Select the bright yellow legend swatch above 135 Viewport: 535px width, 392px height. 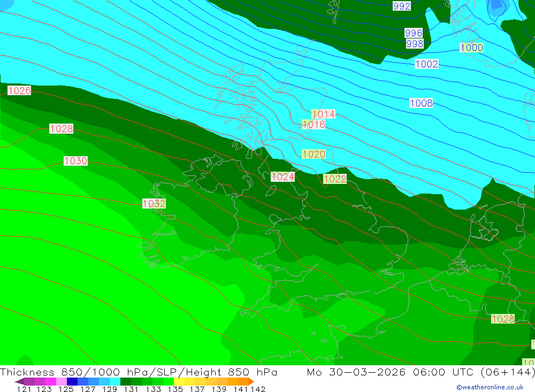[x=179, y=381]
